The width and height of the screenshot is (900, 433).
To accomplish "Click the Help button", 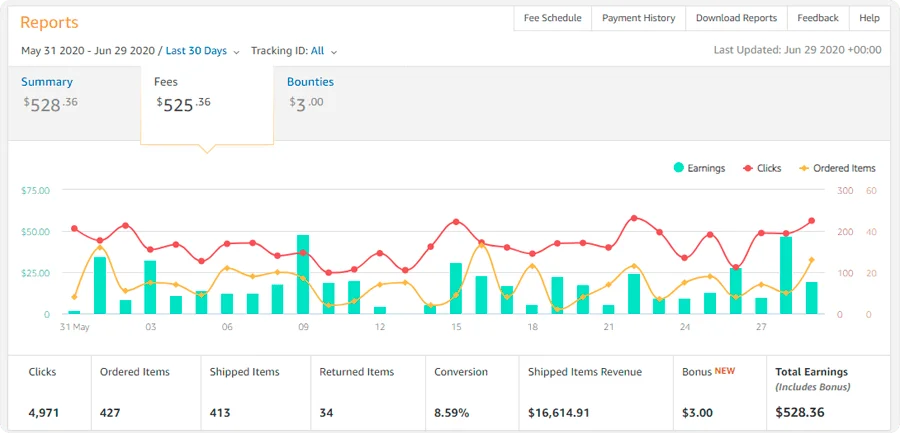I will 869,18.
